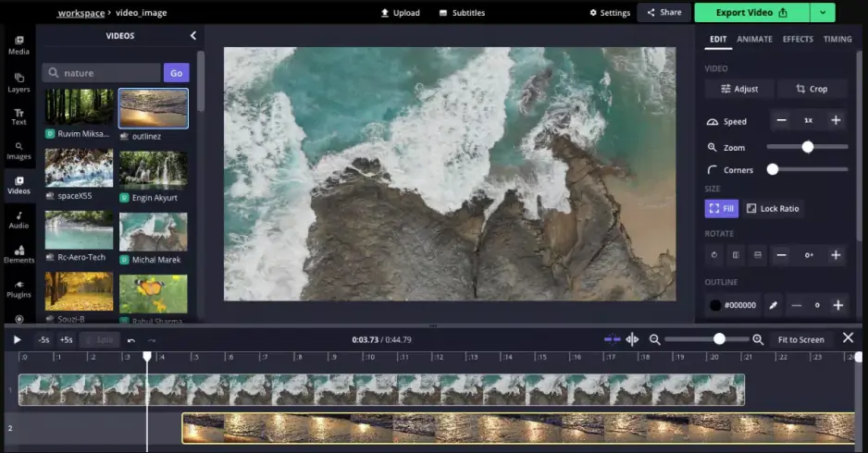The image size is (868, 453).
Task: Switch to the Effects tab
Action: tap(798, 39)
